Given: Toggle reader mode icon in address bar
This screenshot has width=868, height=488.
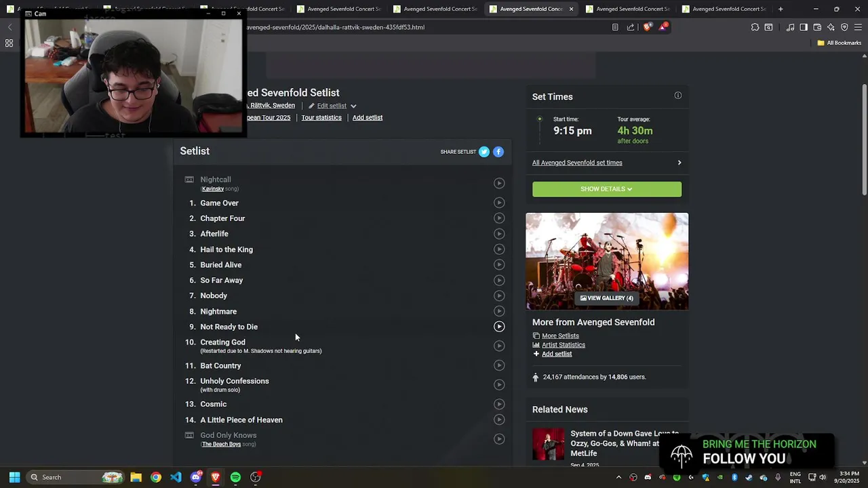Looking at the screenshot, I should click(615, 27).
